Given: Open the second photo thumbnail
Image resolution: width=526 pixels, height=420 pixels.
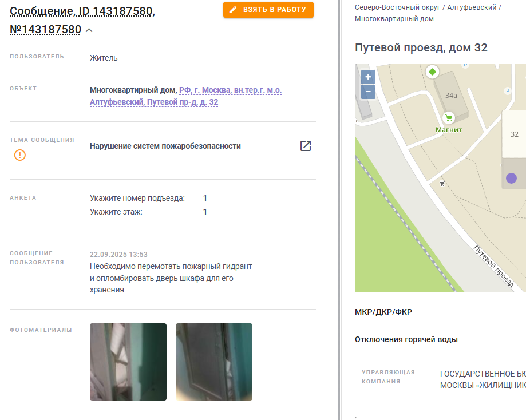Looking at the screenshot, I should coord(214,362).
